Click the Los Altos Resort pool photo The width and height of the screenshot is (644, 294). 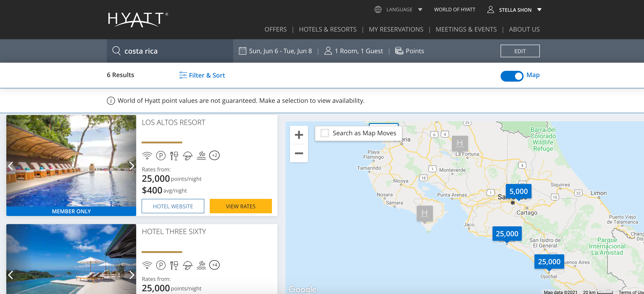click(x=71, y=161)
